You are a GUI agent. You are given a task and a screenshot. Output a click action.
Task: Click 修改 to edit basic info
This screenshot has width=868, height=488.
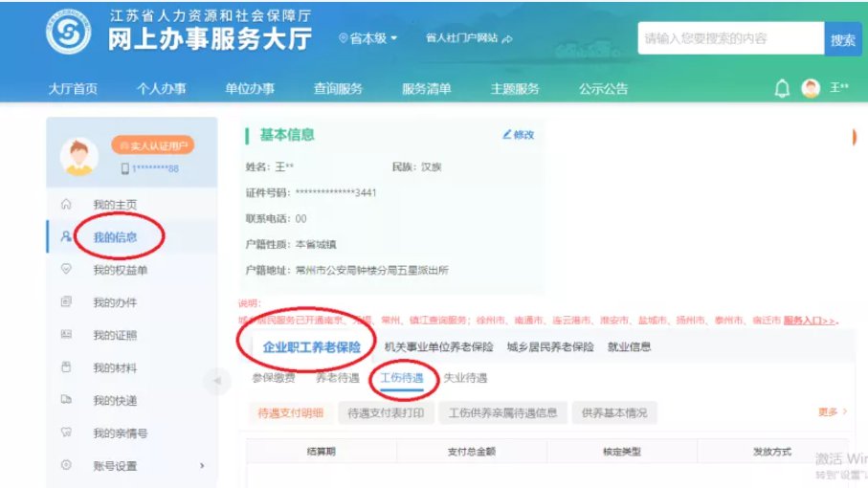(x=518, y=135)
